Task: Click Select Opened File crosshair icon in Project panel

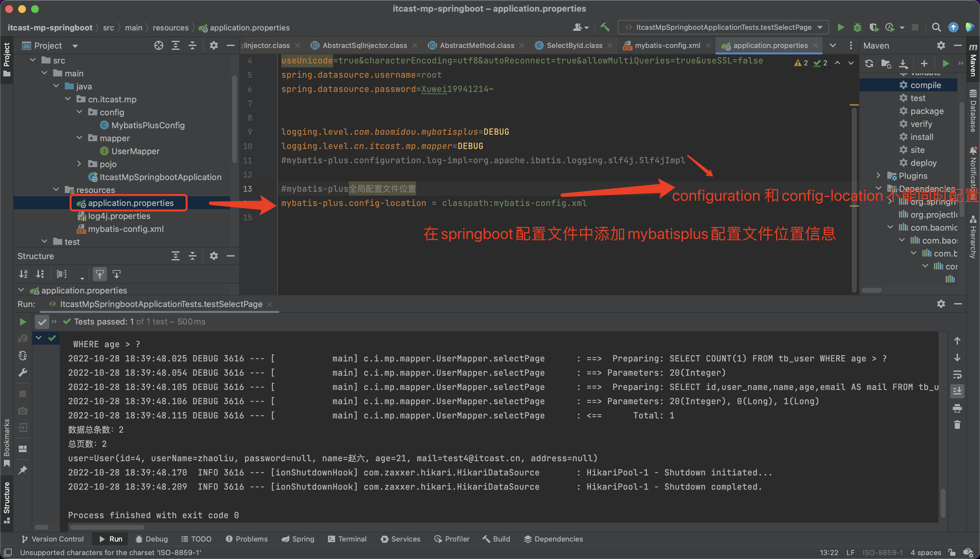Action: (x=159, y=46)
